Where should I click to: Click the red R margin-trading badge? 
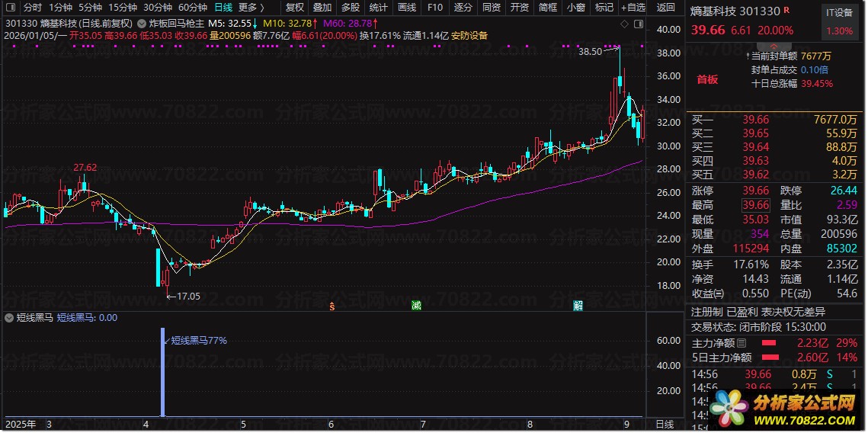pos(787,12)
